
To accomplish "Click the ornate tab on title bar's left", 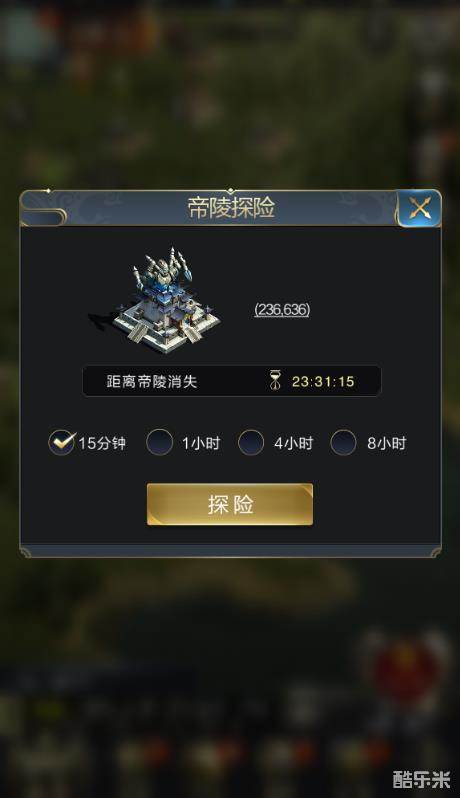I will (x=43, y=216).
